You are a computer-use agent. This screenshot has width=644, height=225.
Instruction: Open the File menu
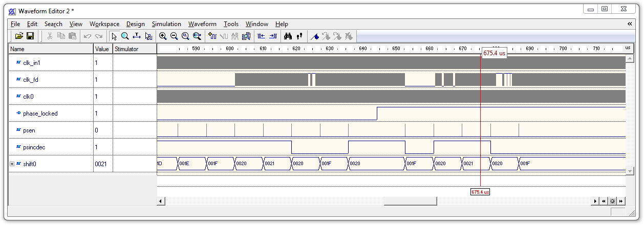[x=15, y=24]
